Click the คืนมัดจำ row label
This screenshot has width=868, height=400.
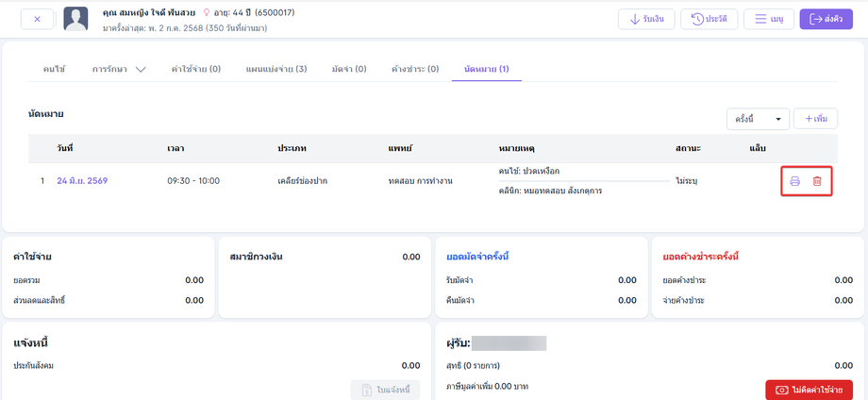tap(459, 300)
